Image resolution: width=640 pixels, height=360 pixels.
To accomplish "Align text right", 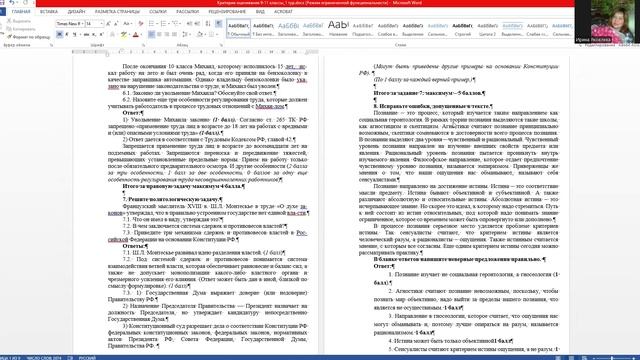I will (x=167, y=34).
